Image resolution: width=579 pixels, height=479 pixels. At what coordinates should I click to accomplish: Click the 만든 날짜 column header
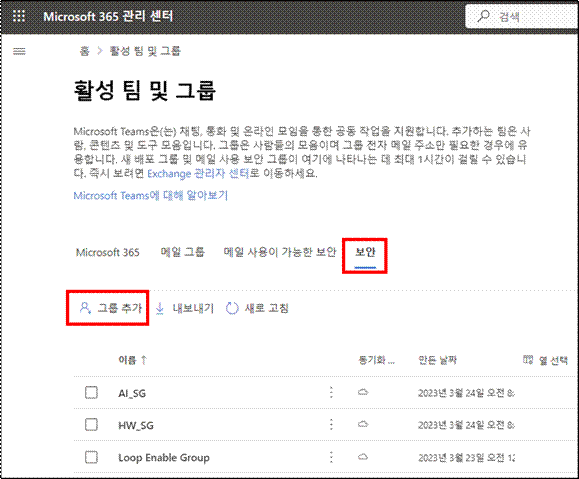pyautogui.click(x=438, y=360)
